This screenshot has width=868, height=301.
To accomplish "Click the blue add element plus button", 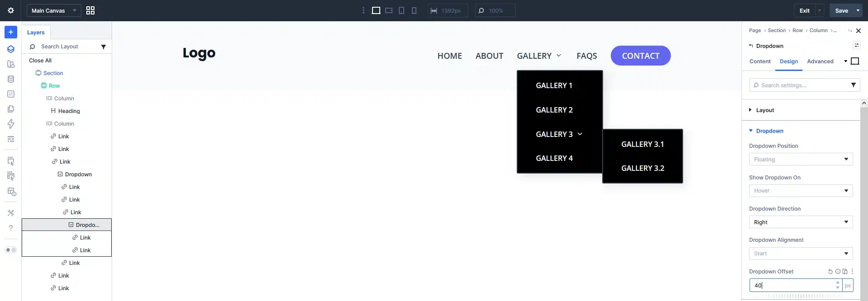I will 11,32.
